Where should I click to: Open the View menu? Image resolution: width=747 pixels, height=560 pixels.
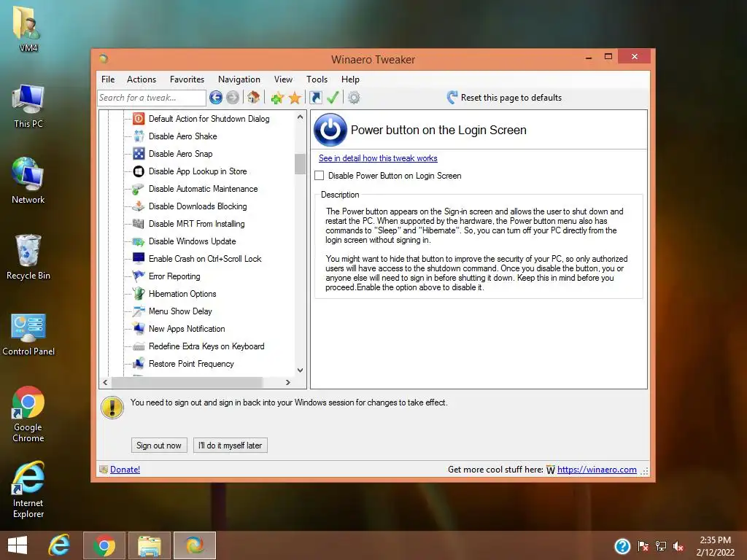click(x=283, y=79)
